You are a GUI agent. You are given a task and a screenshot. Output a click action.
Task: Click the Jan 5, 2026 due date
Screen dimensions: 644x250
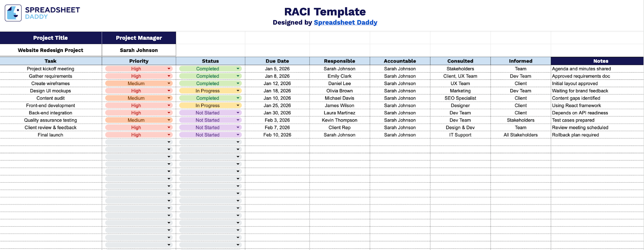click(x=277, y=69)
